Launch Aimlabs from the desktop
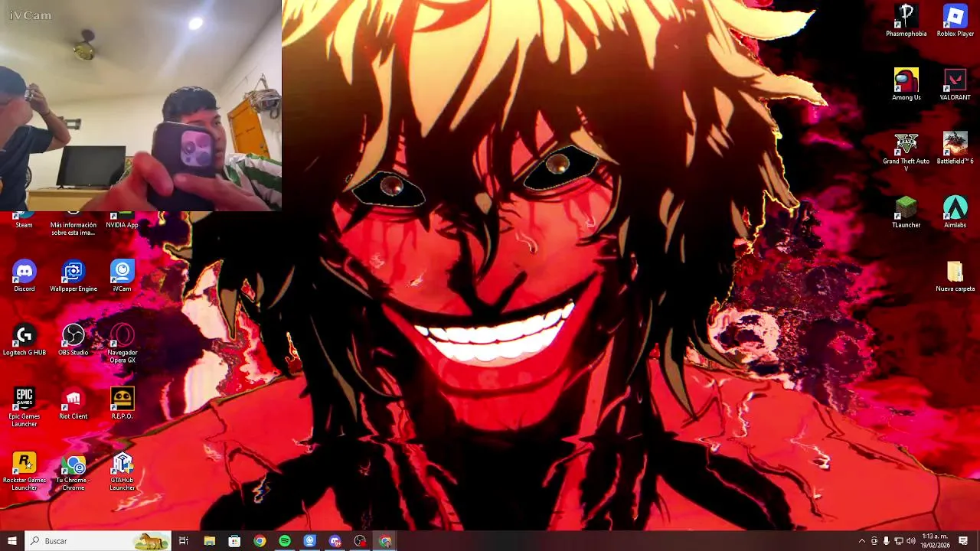The image size is (980, 551). [955, 212]
